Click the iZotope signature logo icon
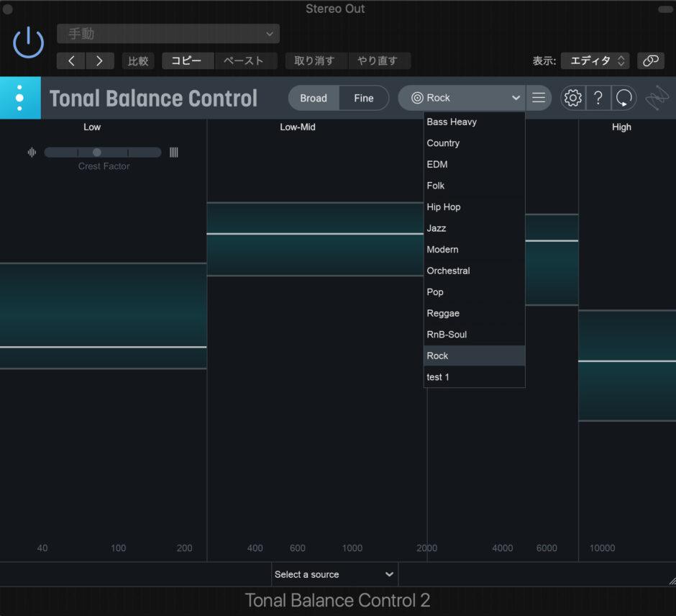Viewport: 676px width, 616px height. (x=656, y=97)
